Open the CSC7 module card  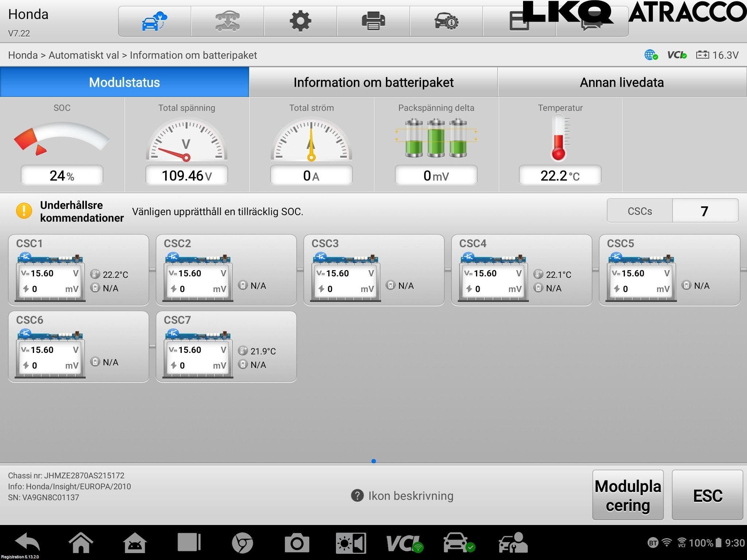tap(226, 346)
